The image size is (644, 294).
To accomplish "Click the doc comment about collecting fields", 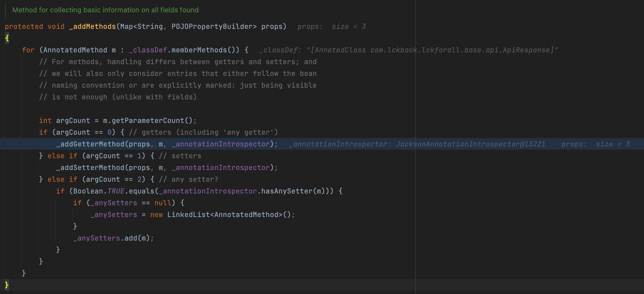I will (x=105, y=10).
